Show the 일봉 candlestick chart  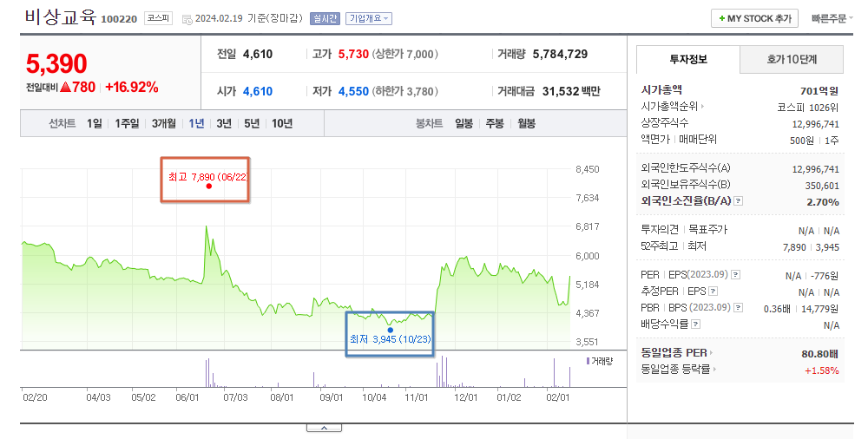click(x=464, y=123)
